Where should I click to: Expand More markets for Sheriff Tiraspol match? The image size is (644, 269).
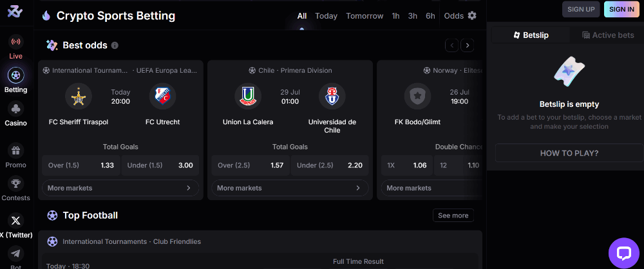click(x=120, y=188)
